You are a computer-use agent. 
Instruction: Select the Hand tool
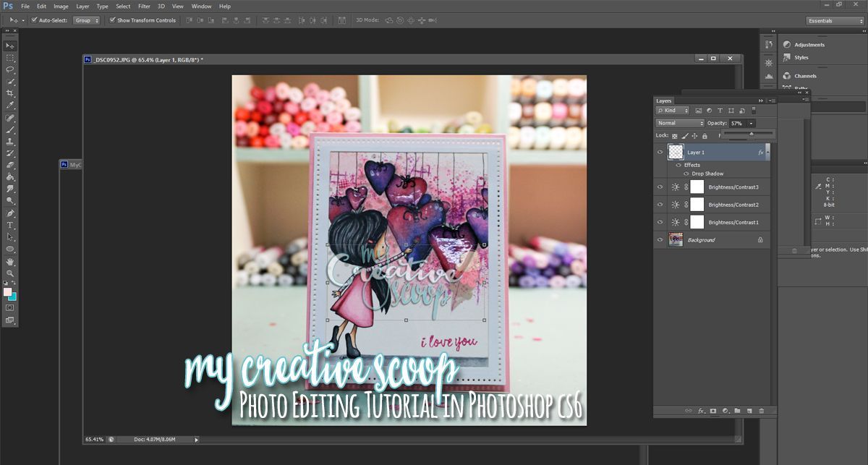point(10,261)
